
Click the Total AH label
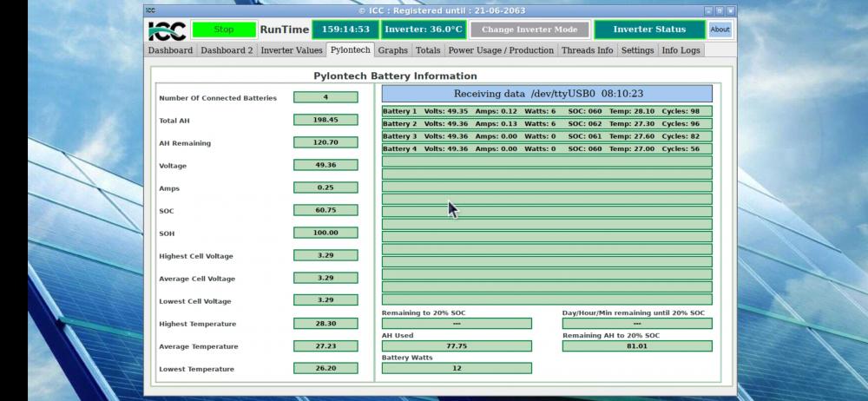[x=174, y=121]
